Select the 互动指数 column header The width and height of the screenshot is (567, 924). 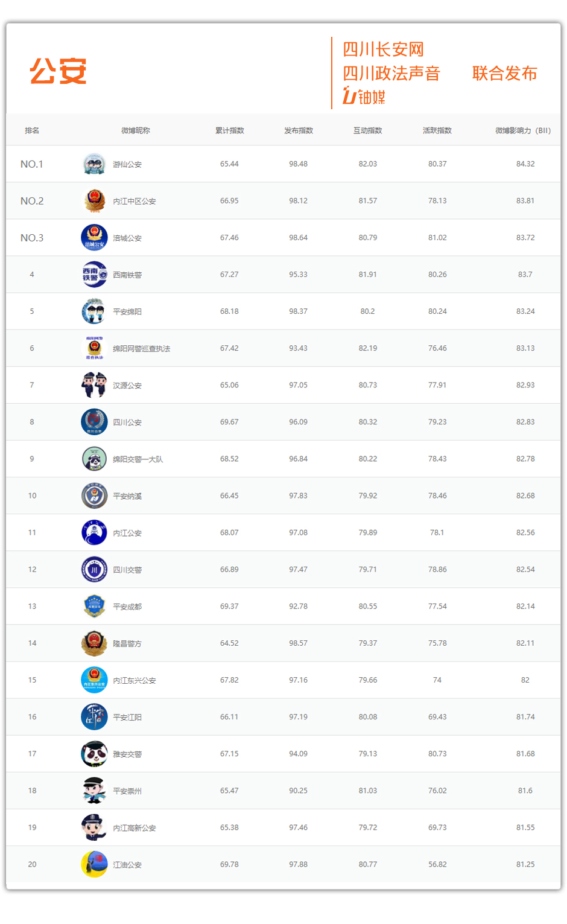368,130
